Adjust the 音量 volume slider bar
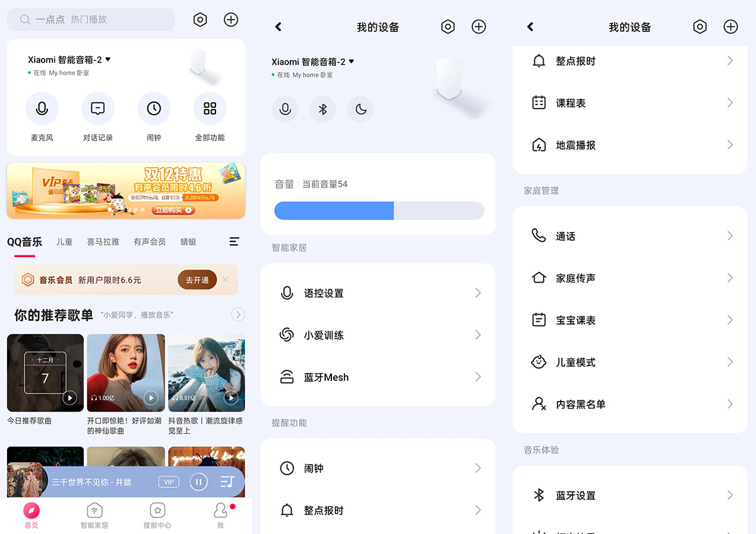Screen dimensions: 756x534 click(x=379, y=211)
